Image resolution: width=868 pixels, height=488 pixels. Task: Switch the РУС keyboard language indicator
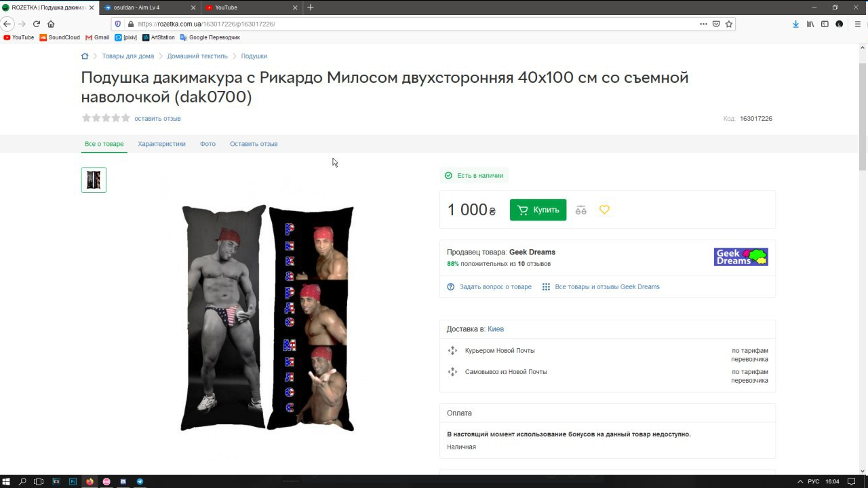click(814, 481)
